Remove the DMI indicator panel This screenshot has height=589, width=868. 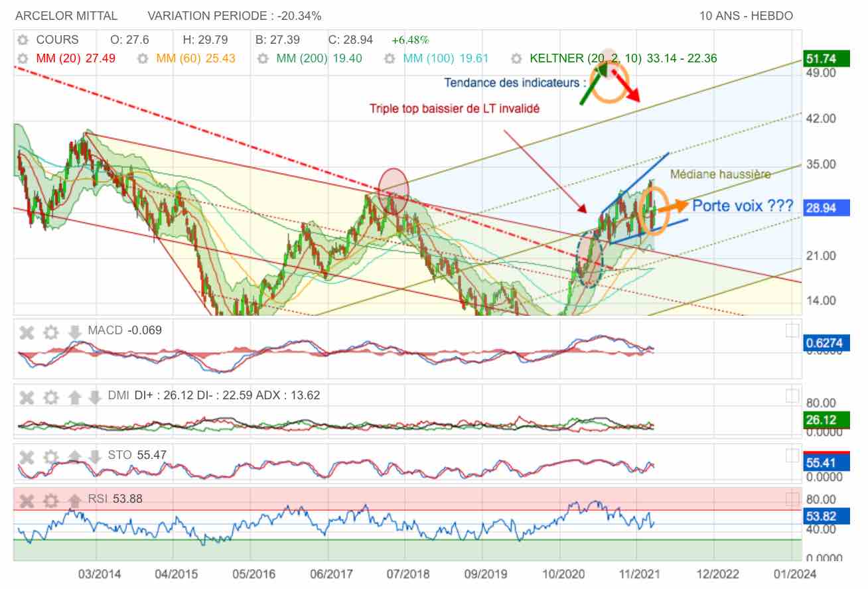(27, 397)
